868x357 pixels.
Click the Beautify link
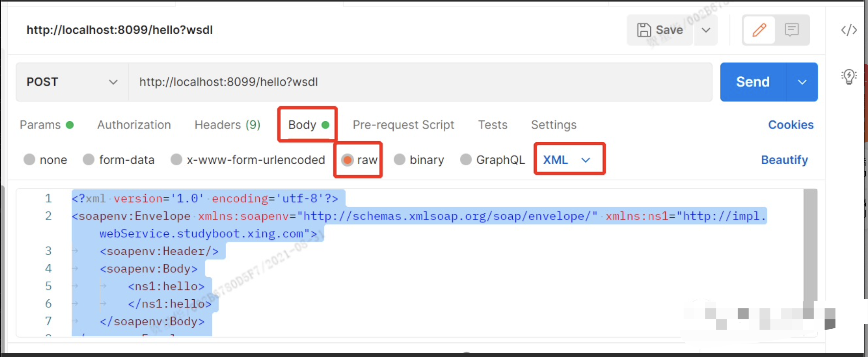tap(784, 160)
